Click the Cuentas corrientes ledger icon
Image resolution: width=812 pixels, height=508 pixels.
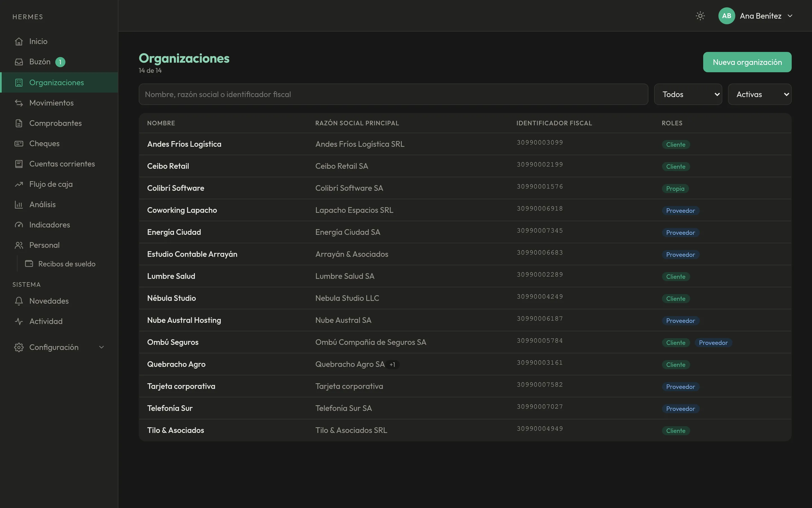[x=19, y=164]
